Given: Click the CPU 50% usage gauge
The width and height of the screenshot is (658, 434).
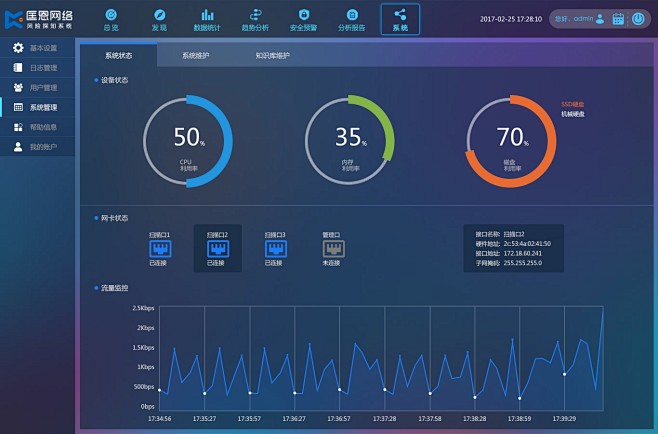Looking at the screenshot, I should point(188,141).
